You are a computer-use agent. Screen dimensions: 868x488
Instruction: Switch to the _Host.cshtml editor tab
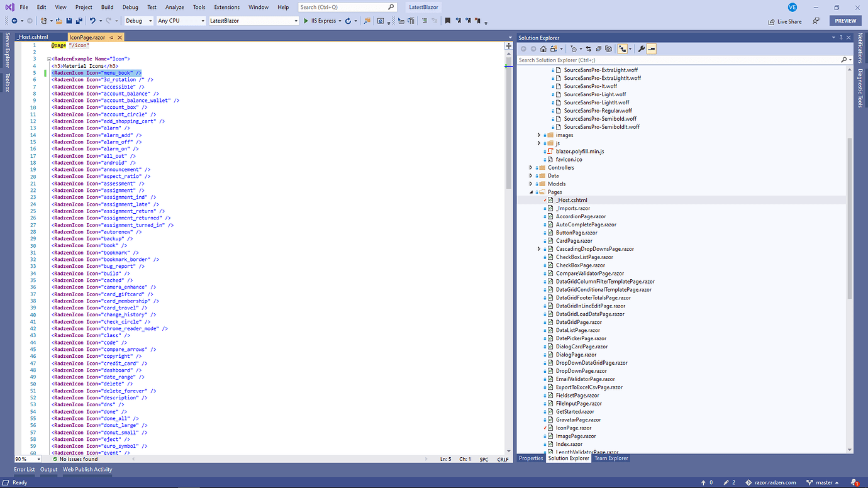[x=33, y=38]
